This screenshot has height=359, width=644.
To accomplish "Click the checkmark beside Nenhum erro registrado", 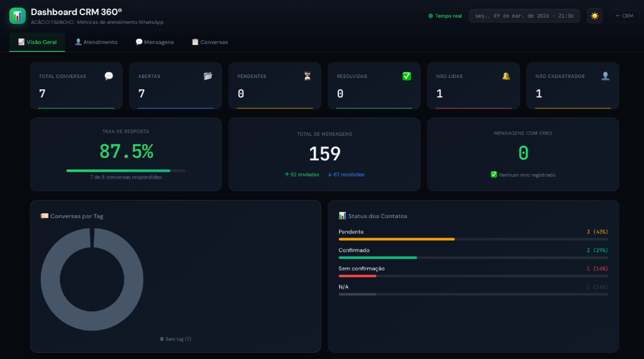I will click(494, 175).
